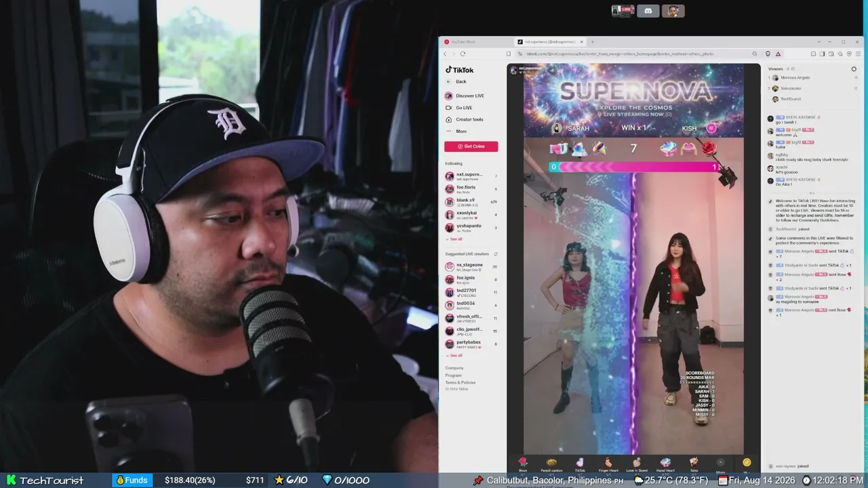The width and height of the screenshot is (868, 488).
Task: Send the TikTok gift
Action: click(580, 464)
